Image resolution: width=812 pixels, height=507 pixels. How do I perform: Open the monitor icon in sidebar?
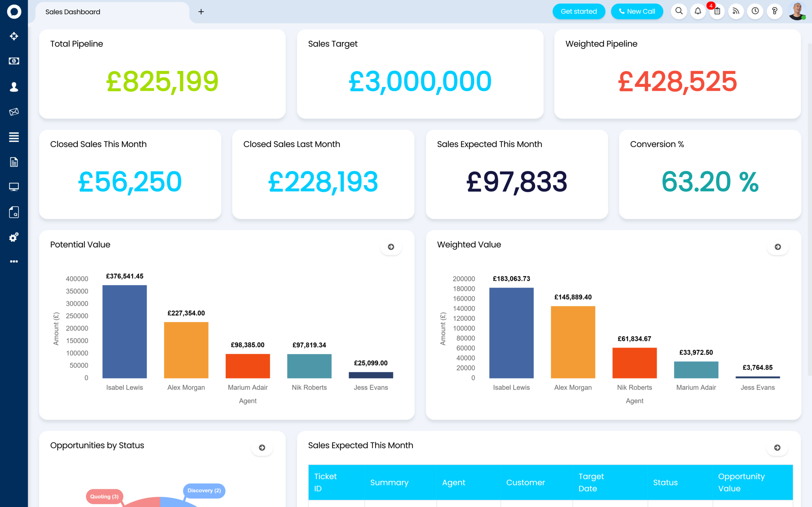pos(14,187)
